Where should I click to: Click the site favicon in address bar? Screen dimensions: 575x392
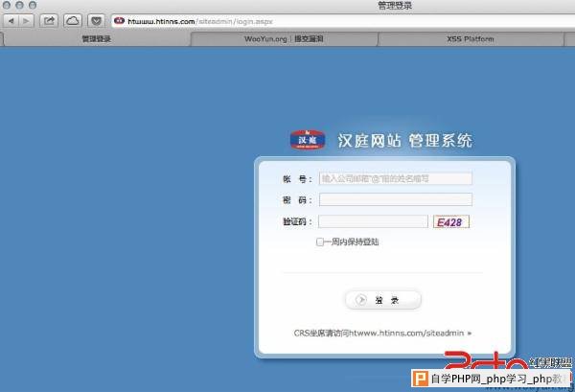pyautogui.click(x=119, y=21)
